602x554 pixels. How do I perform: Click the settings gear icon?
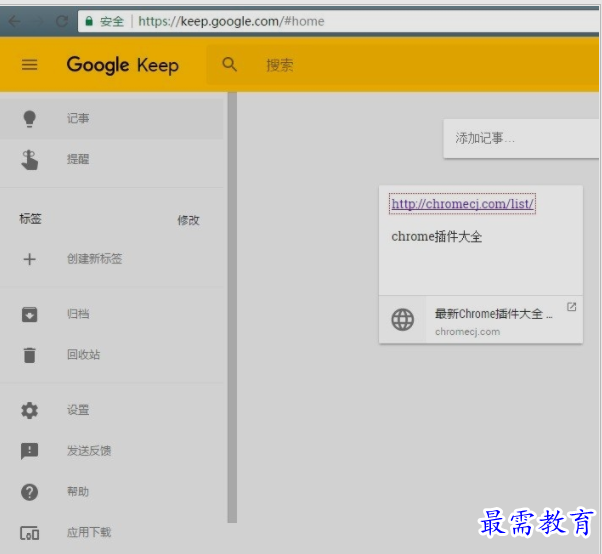(x=30, y=410)
